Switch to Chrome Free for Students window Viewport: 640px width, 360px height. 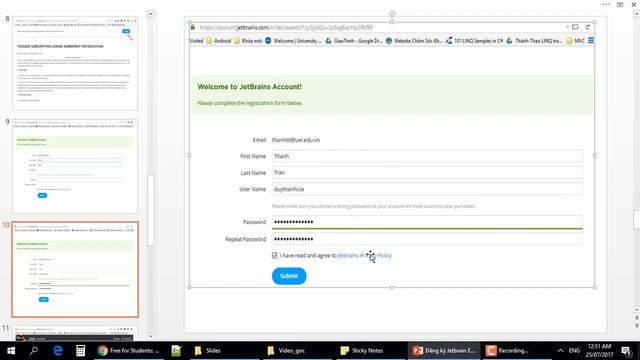point(129,351)
